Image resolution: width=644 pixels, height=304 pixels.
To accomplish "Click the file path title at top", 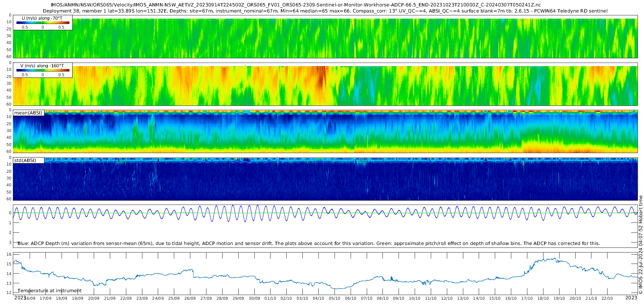I will coord(296,5).
